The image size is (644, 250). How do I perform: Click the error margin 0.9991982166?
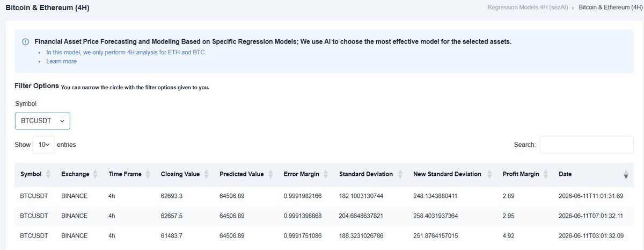[x=303, y=196]
